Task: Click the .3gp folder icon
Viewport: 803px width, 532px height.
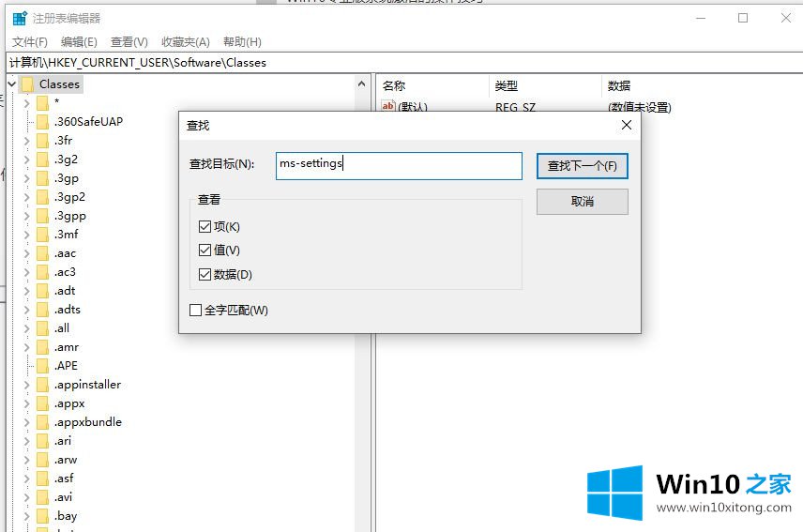Action: click(42, 178)
